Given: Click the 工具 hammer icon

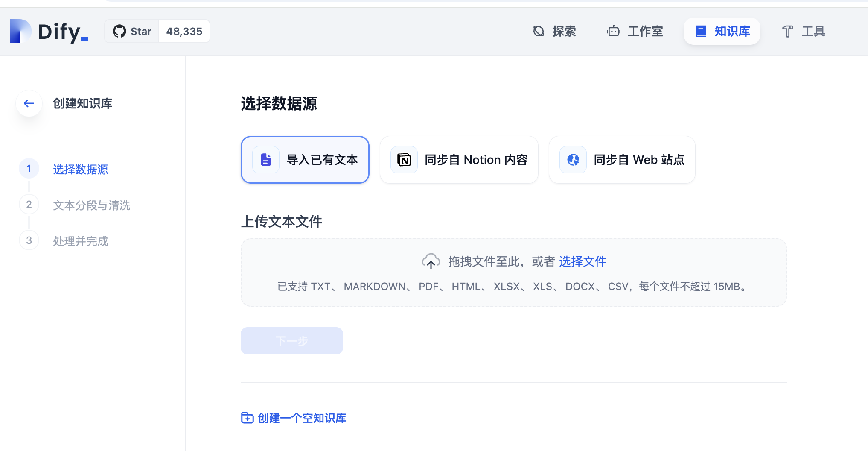Looking at the screenshot, I should tap(787, 31).
